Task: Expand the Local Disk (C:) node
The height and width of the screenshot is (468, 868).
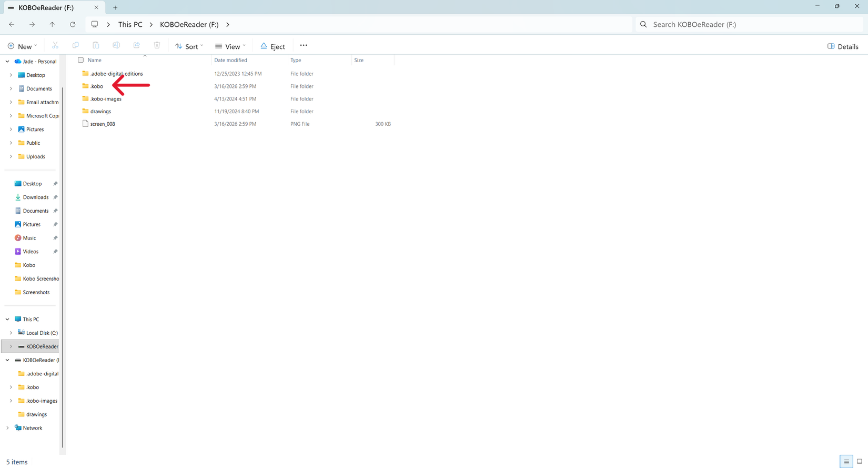Action: 11,333
